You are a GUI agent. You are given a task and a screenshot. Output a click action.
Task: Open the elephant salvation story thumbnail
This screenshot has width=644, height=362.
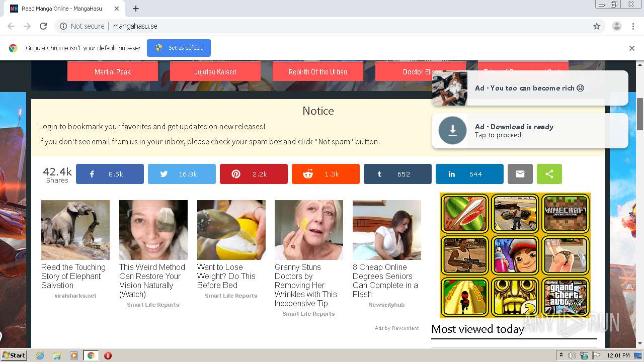click(75, 230)
